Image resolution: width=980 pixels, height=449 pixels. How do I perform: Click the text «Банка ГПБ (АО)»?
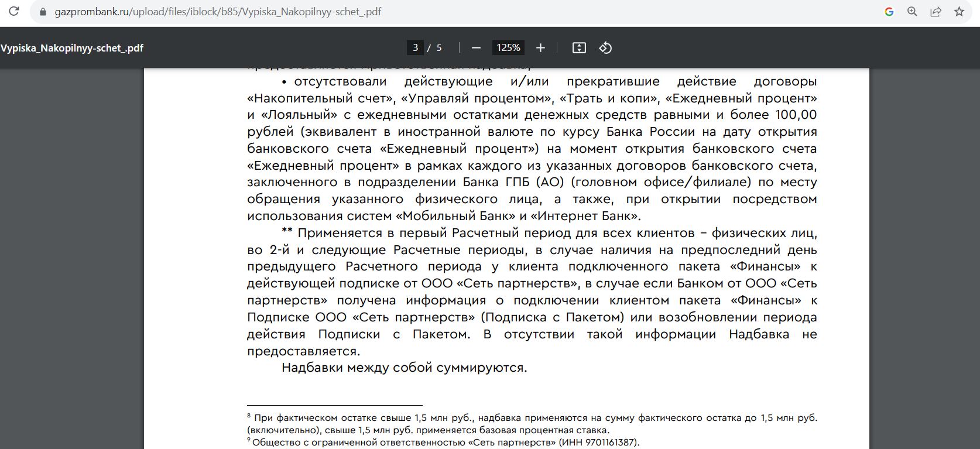click(x=513, y=182)
